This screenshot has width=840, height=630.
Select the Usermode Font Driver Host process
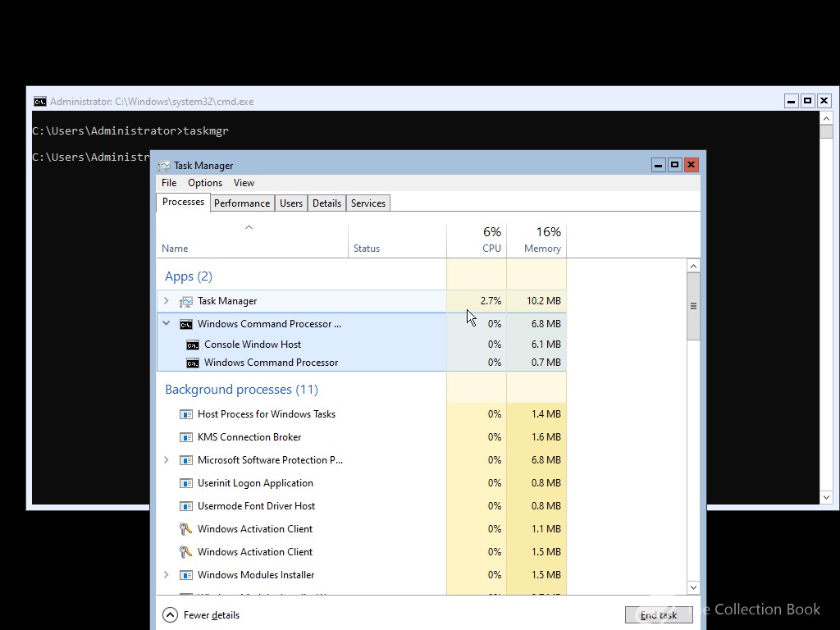[362, 506]
